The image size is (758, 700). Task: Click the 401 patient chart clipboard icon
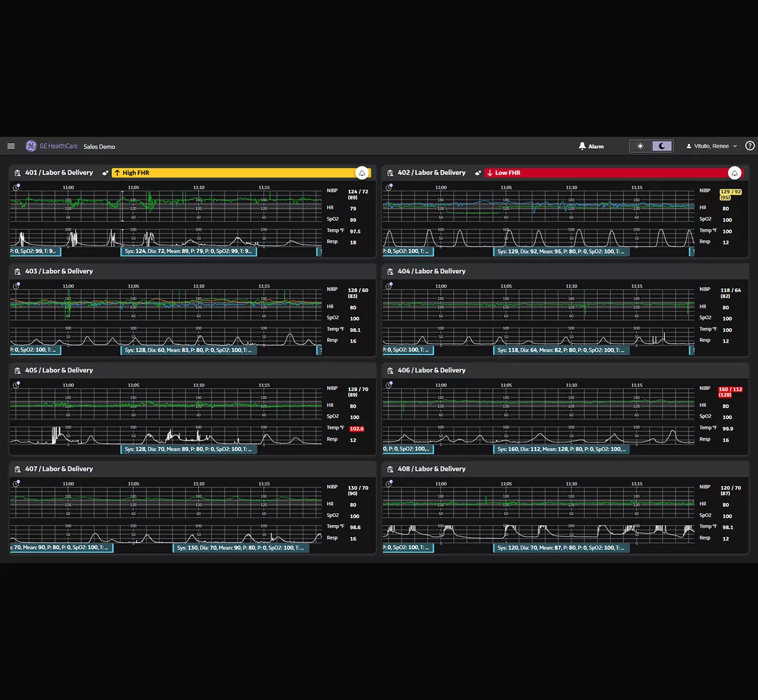(x=18, y=173)
